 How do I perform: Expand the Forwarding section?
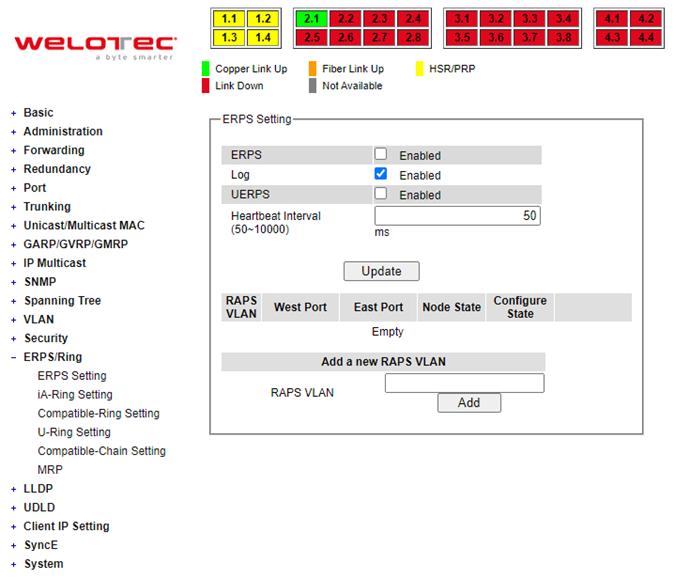[x=54, y=150]
